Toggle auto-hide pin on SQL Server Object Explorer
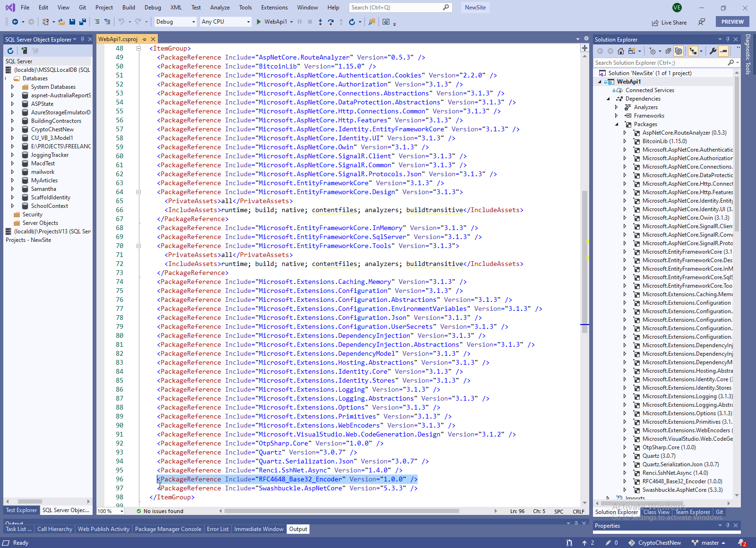The width and height of the screenshot is (756, 548). tap(82, 39)
